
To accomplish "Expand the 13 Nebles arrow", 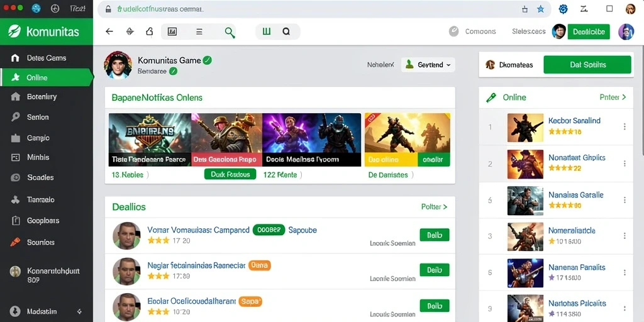I will 147,175.
